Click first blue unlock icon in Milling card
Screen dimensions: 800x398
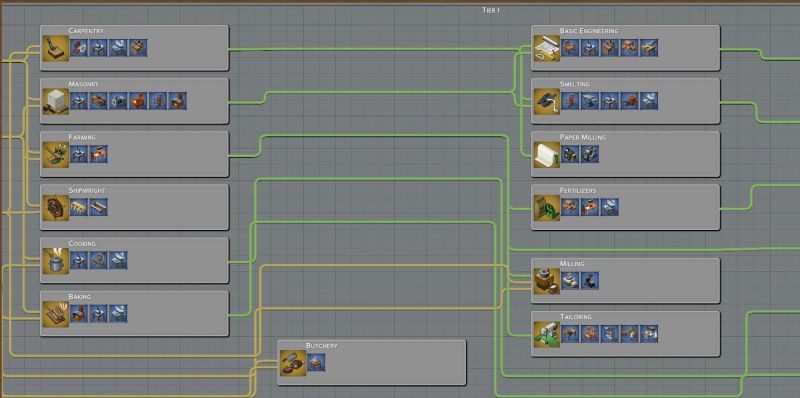click(570, 281)
